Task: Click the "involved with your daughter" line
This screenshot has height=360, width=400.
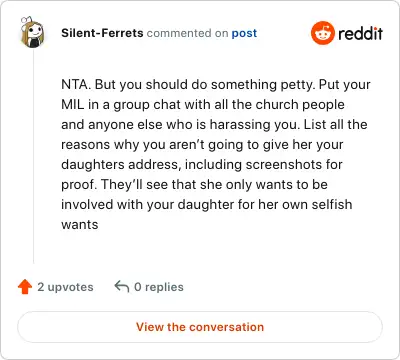Action: point(206,205)
